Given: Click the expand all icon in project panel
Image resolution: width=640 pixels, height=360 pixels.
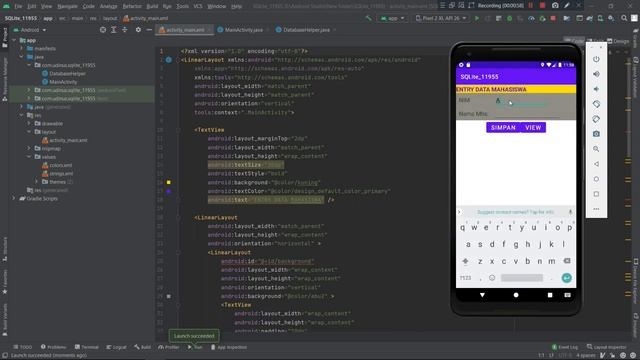Looking at the screenshot, I should [114, 30].
